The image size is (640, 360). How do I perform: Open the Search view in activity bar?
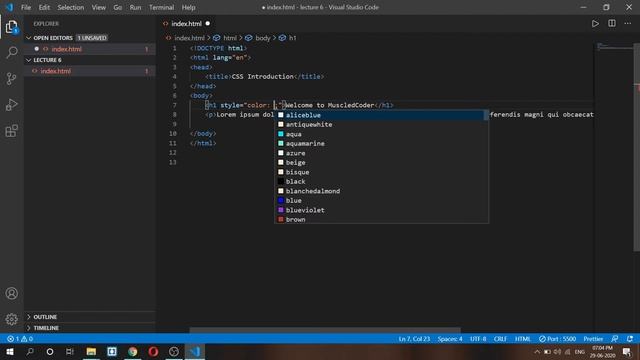coord(12,52)
